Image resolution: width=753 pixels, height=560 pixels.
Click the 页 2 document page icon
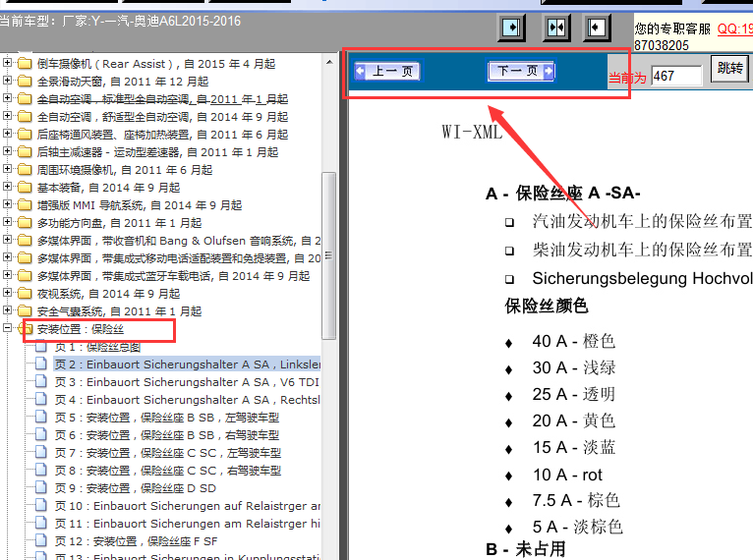[x=41, y=364]
